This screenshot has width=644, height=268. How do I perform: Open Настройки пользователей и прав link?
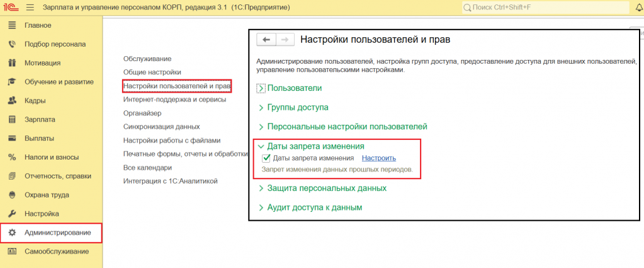pyautogui.click(x=178, y=86)
